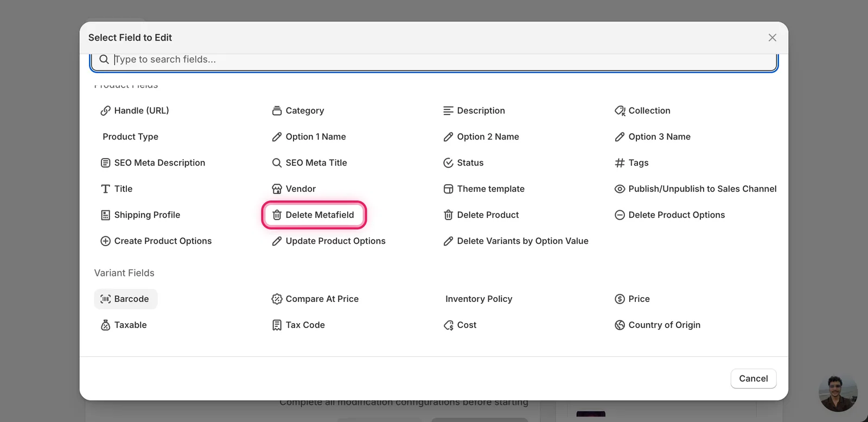Click the Cost field icon

[x=448, y=325]
